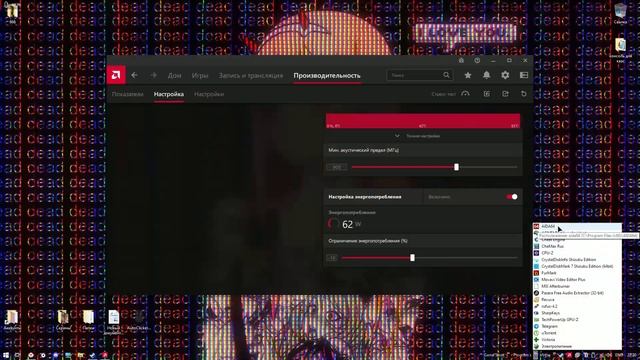Click the power limit percentage slider handle
Image resolution: width=640 pixels, height=360 pixels.
(412, 258)
